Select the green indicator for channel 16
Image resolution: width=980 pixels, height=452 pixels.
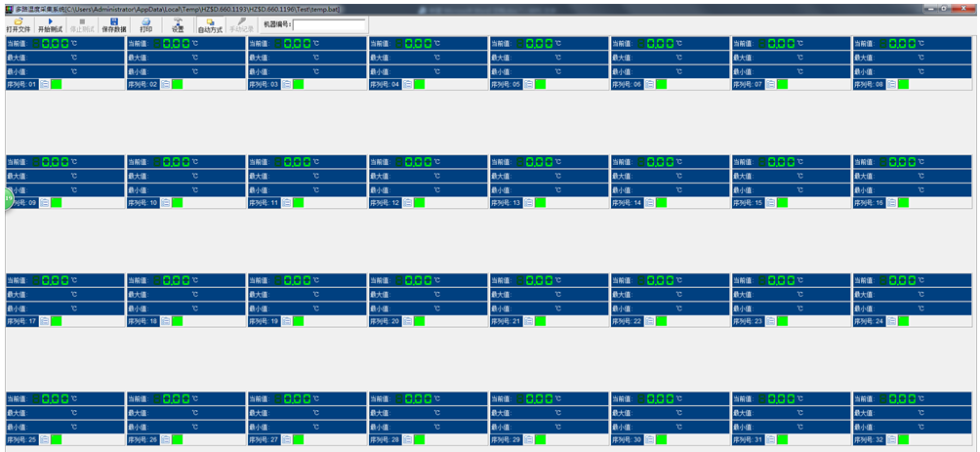point(904,203)
